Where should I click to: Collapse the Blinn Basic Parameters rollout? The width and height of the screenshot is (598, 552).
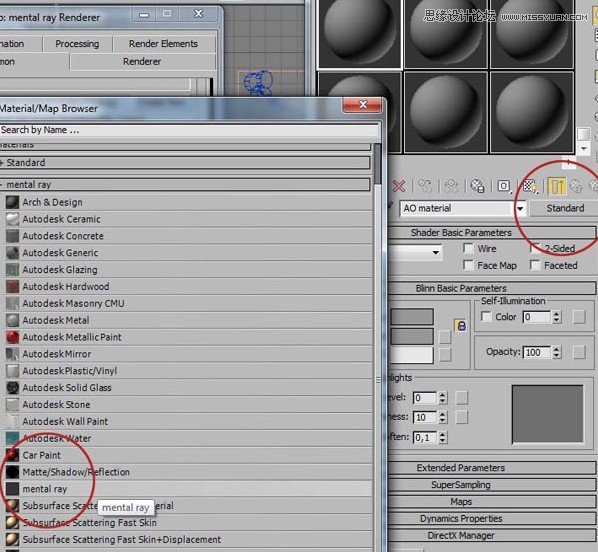[491, 288]
